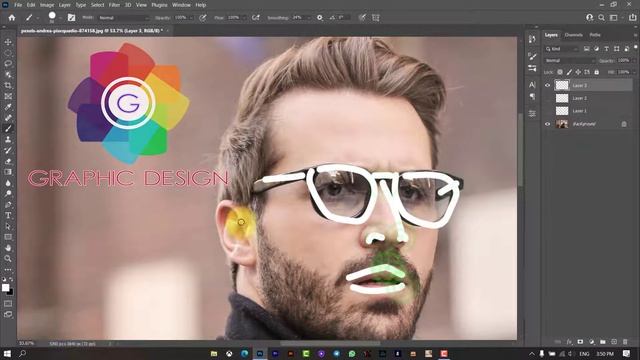Create a new layer button
The width and height of the screenshot is (640, 360).
[614, 342]
